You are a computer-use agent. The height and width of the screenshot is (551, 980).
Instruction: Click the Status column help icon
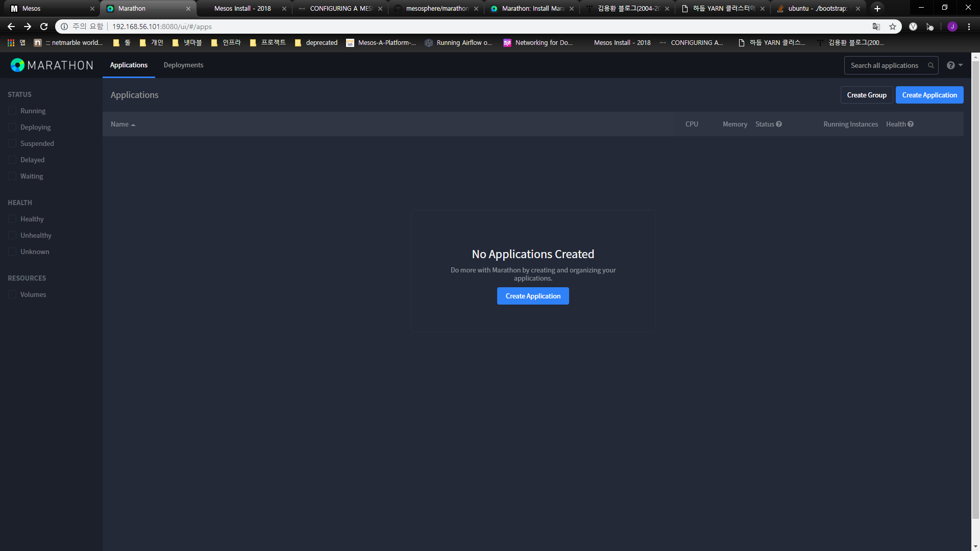(x=779, y=124)
